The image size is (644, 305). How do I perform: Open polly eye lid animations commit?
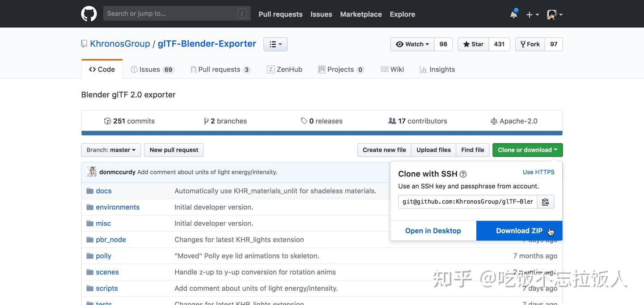(x=247, y=256)
